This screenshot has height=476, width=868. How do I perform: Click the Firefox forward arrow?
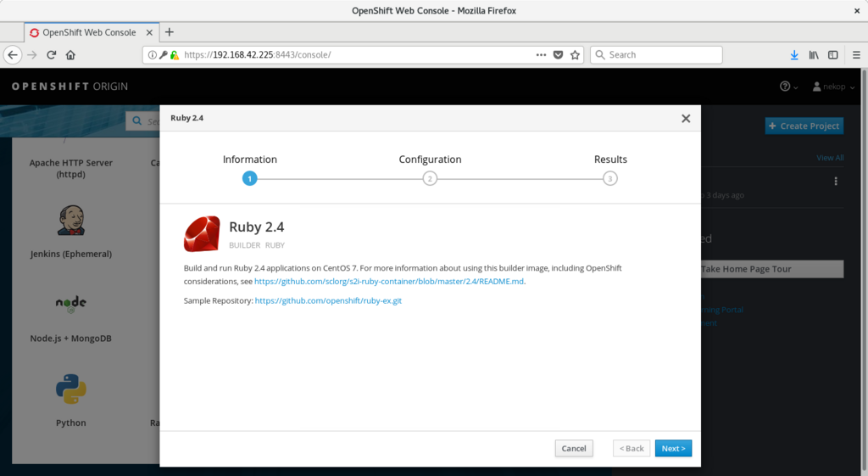32,55
